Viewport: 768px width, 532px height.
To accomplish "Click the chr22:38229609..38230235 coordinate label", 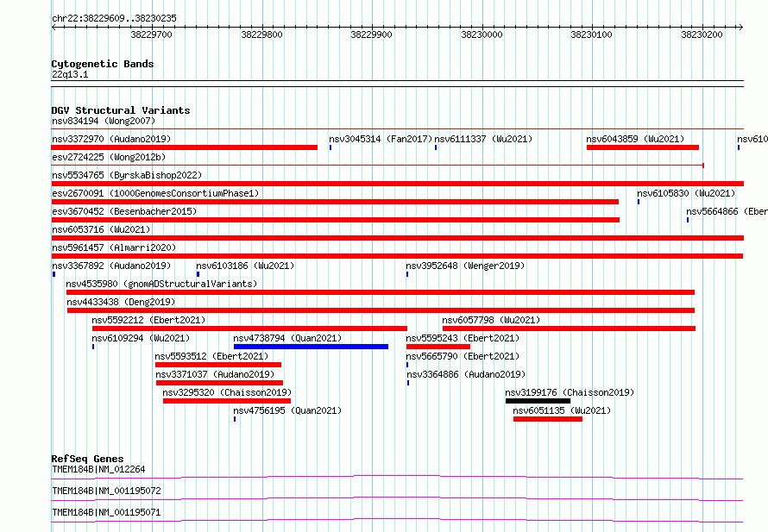I will 114,18.
